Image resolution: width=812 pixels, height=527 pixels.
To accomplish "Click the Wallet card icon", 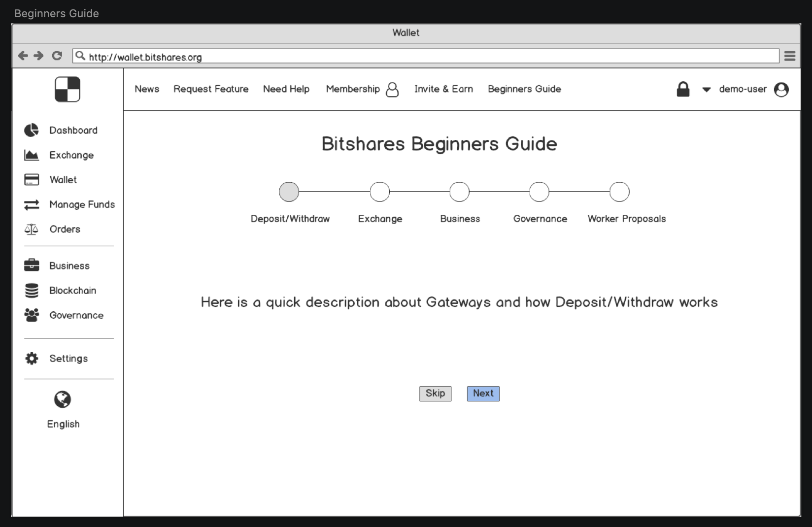I will (x=32, y=180).
